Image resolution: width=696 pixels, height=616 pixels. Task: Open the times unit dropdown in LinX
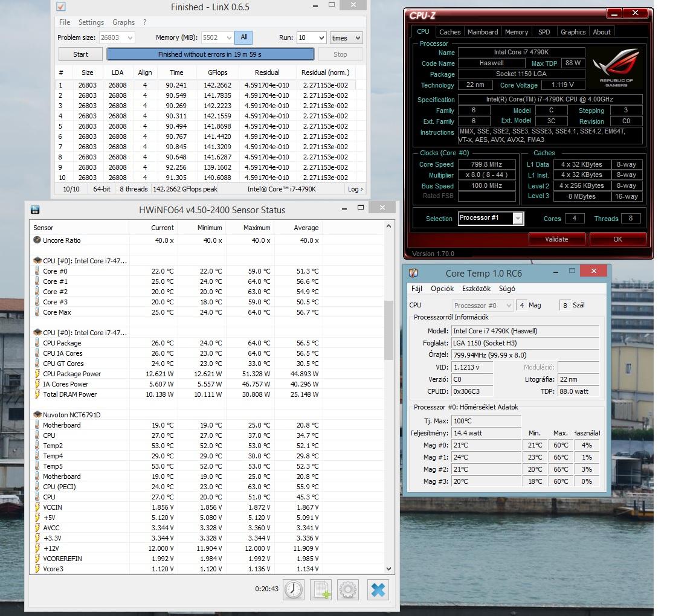(358, 37)
